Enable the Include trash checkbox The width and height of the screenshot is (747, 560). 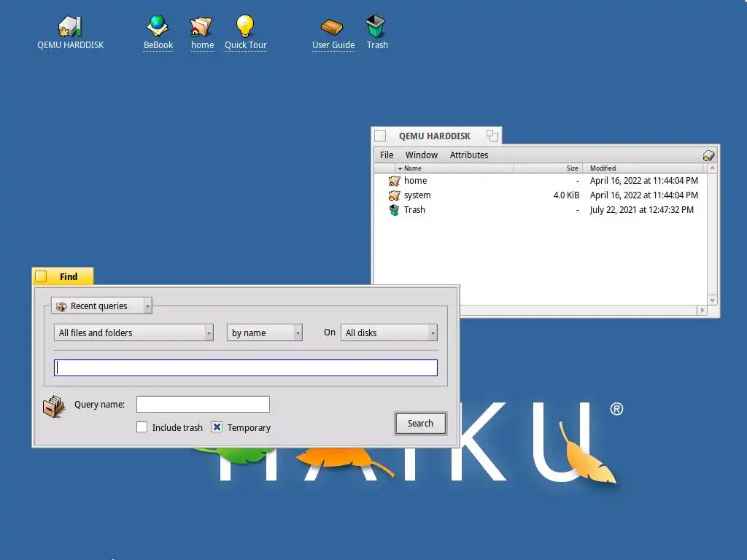[x=142, y=427]
